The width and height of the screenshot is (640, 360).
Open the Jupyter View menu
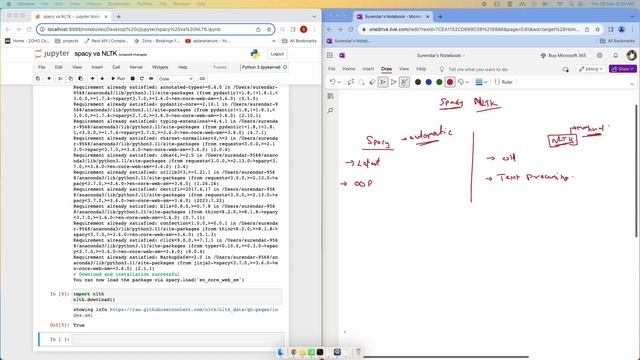pos(77,67)
